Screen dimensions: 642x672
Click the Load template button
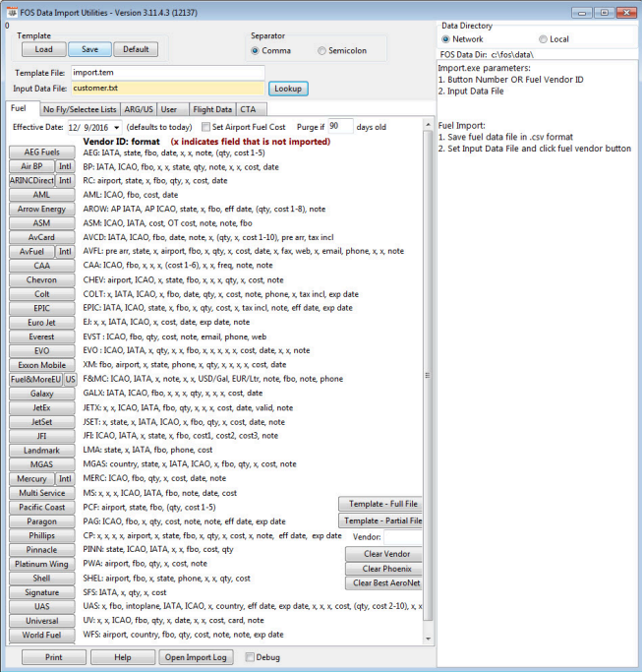(x=43, y=49)
